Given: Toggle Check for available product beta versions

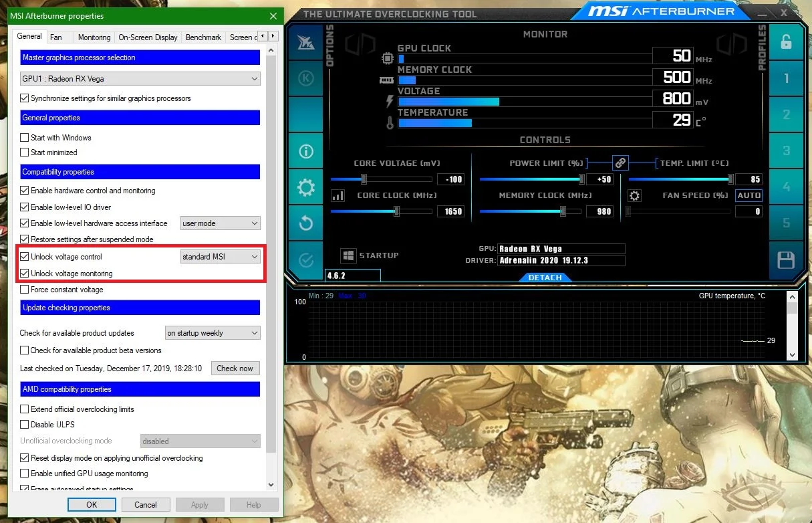Looking at the screenshot, I should click(25, 350).
